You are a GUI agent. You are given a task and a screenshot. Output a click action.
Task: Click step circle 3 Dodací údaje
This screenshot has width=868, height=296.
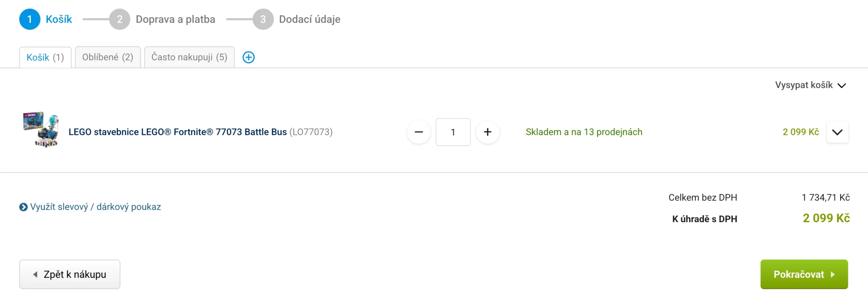pos(263,19)
